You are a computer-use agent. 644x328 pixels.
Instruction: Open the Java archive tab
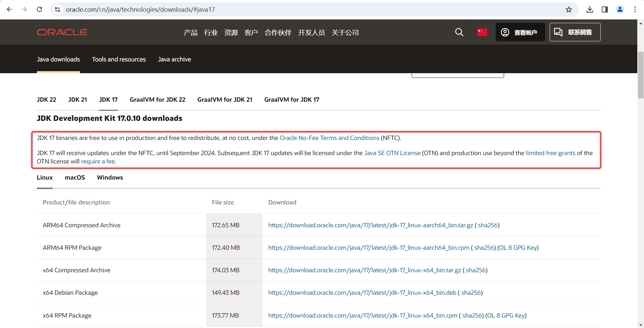174,59
